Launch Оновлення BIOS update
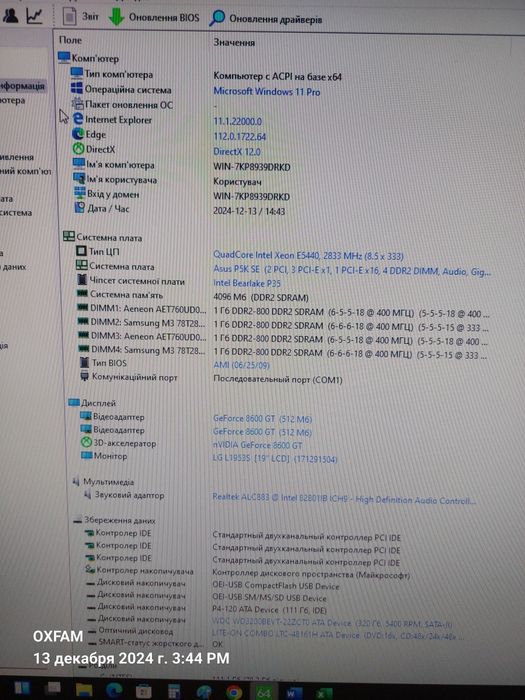 coord(154,17)
